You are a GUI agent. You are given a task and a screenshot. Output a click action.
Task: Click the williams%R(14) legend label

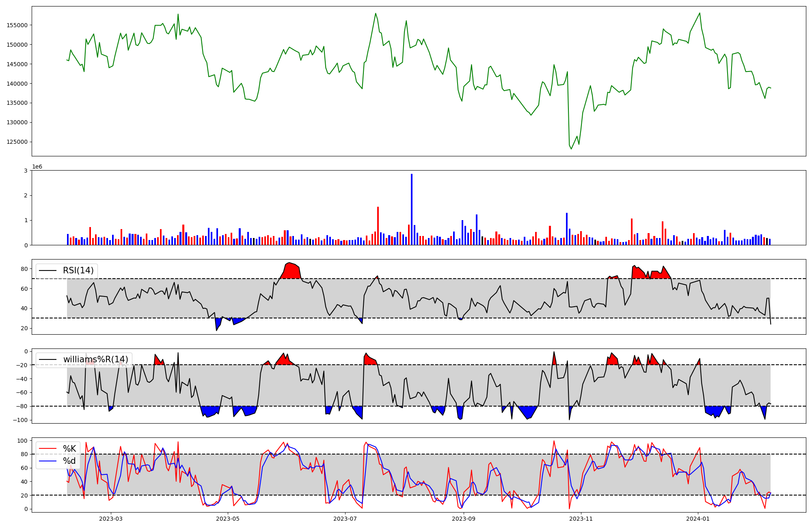click(95, 359)
